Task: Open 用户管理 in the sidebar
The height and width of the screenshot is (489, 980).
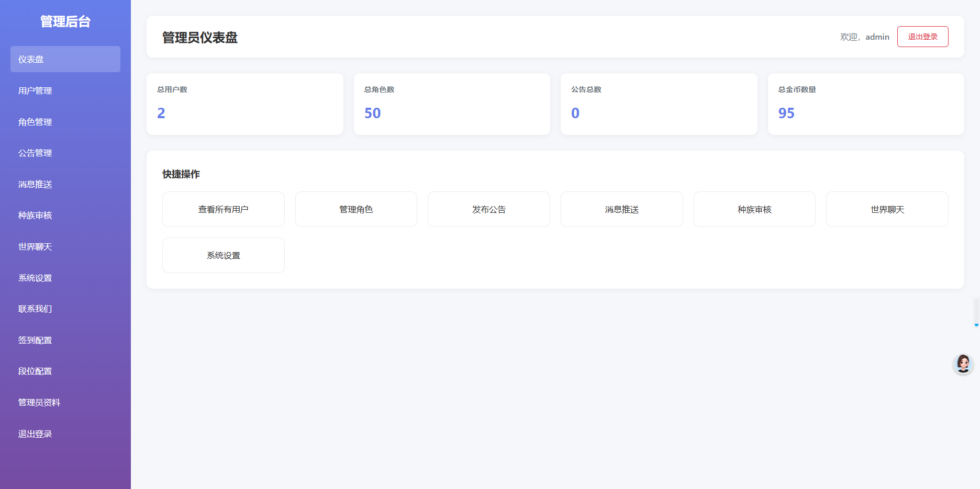Action: point(65,90)
